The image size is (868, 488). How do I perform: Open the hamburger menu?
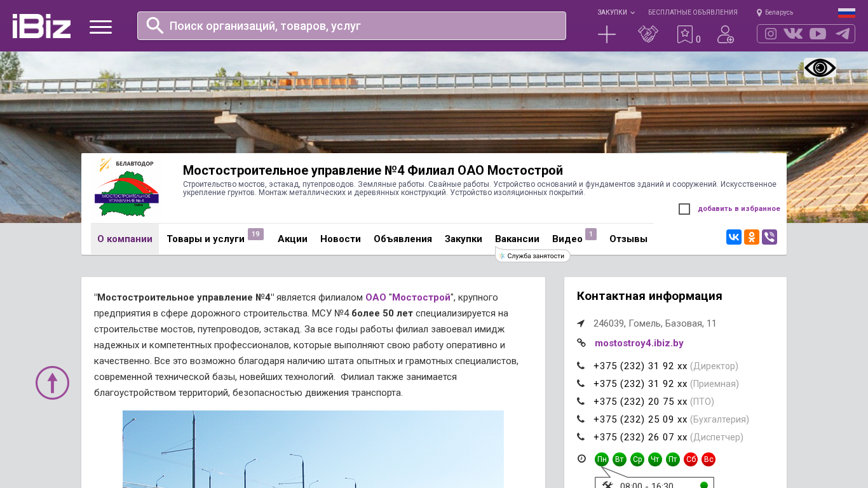click(x=100, y=27)
